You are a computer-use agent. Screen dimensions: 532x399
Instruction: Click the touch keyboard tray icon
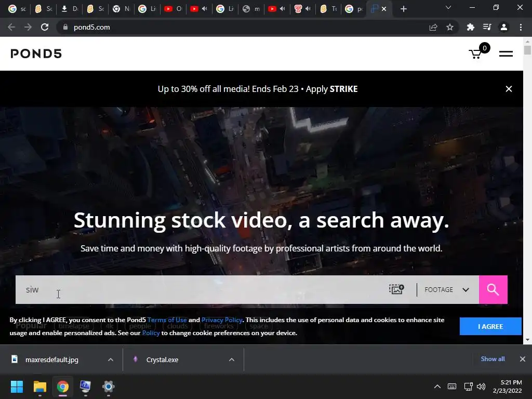point(452,387)
